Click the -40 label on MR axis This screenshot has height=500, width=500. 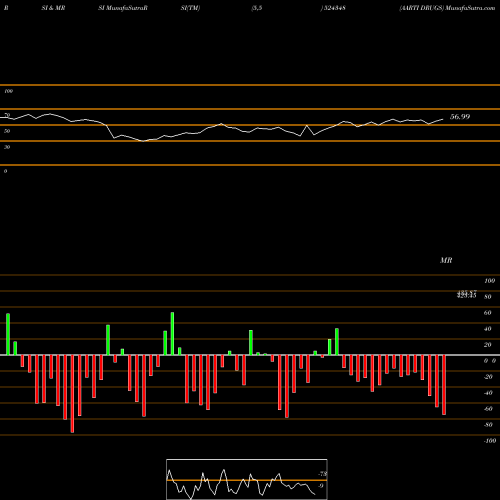pyautogui.click(x=488, y=393)
